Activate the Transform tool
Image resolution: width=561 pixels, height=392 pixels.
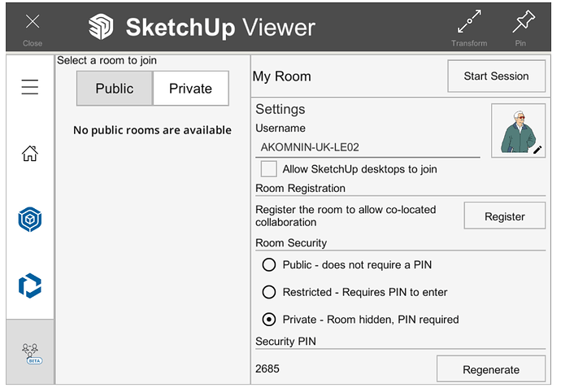pyautogui.click(x=469, y=24)
